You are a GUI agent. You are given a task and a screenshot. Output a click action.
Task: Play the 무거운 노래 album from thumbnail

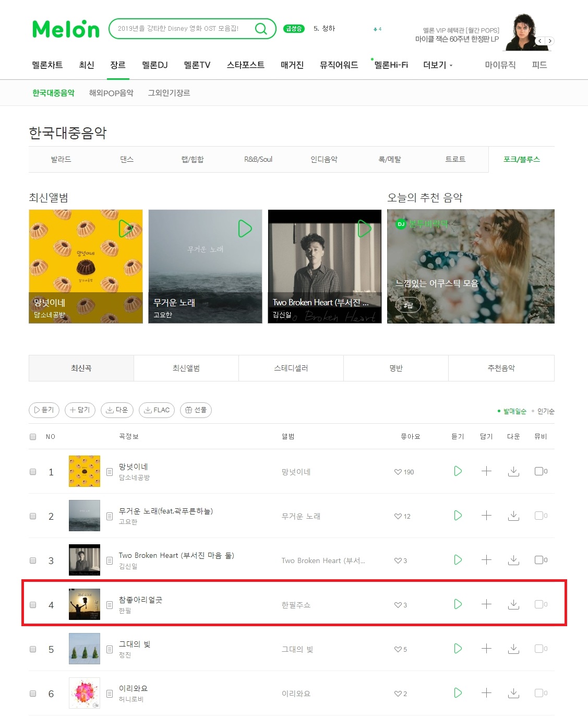coord(245,229)
